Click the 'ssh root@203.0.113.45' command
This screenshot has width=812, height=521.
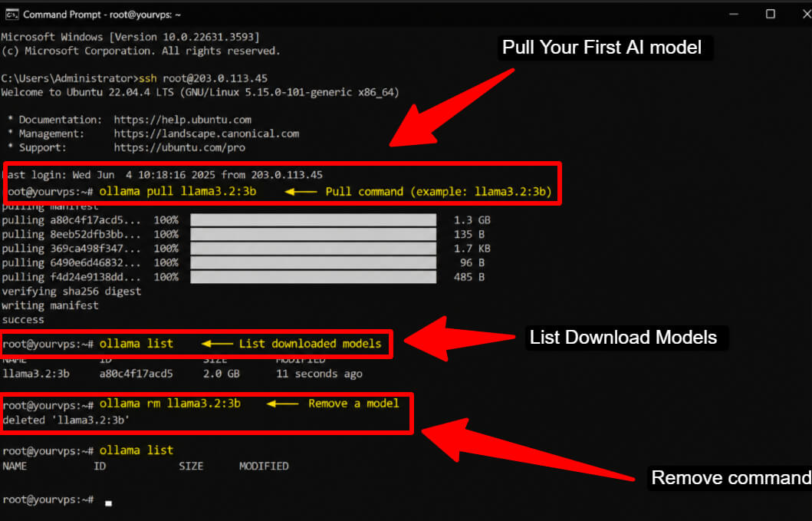coord(203,78)
